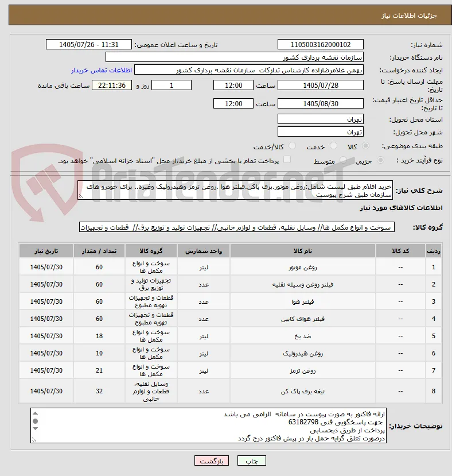Select the روغن ترمز name cell
452x476 pixels.
tap(303, 371)
